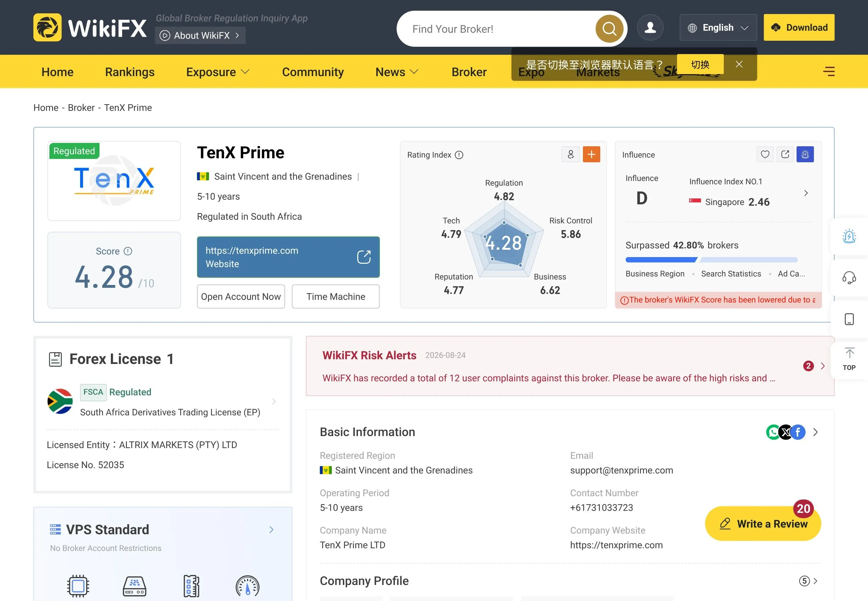Viewport: 868px width, 601px height.
Task: Click the green Regulated tag on logo
Action: (74, 151)
